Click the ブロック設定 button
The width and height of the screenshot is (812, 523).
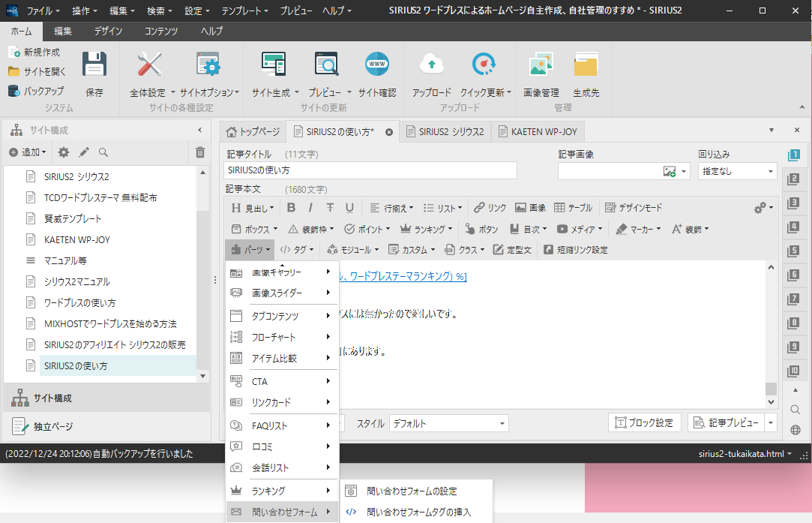(644, 423)
